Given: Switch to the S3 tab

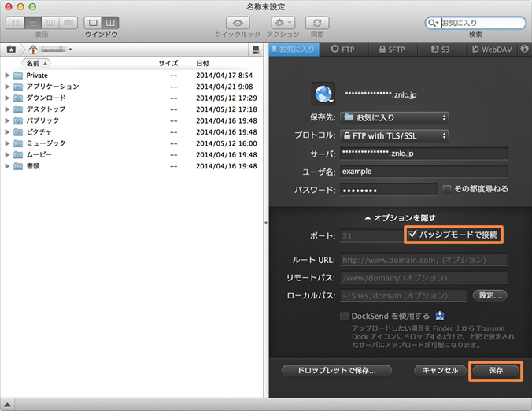Looking at the screenshot, I should pos(441,50).
